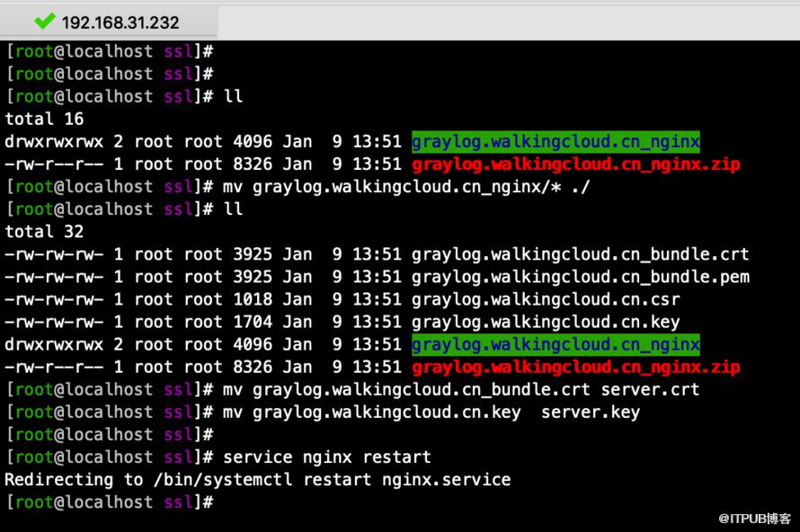The width and height of the screenshot is (800, 532).
Task: Click the red graylog.walkingcloud.cn_nginx.zip in the first listing
Action: [x=576, y=164]
